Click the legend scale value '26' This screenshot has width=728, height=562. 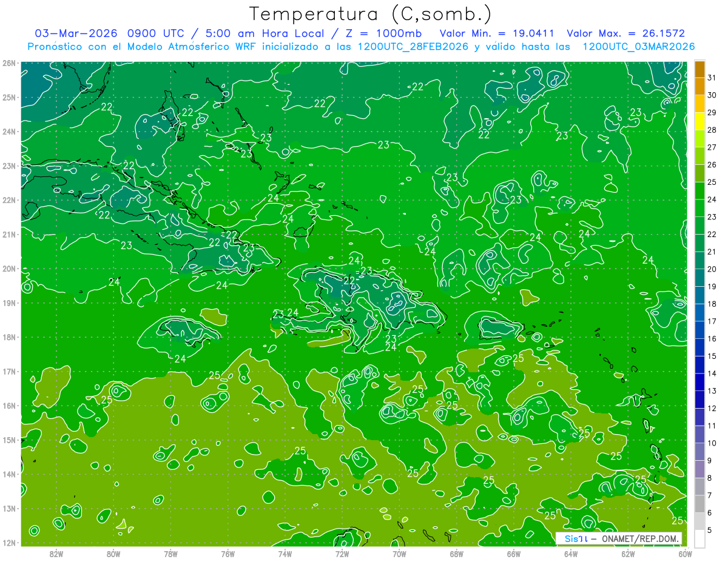click(x=712, y=165)
